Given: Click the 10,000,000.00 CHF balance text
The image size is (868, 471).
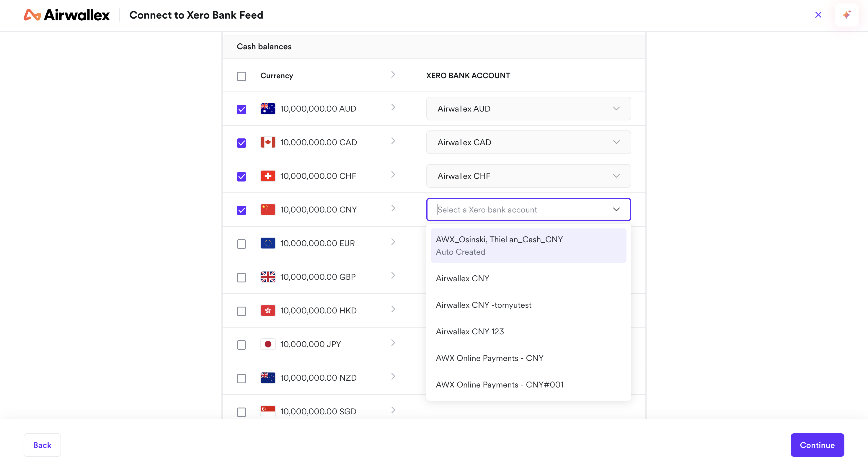Looking at the screenshot, I should pyautogui.click(x=318, y=176).
